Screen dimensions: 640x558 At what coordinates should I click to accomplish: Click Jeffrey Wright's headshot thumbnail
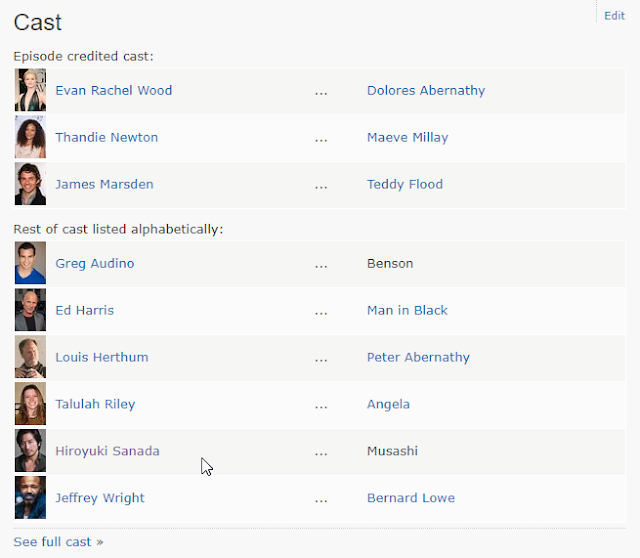click(x=30, y=498)
